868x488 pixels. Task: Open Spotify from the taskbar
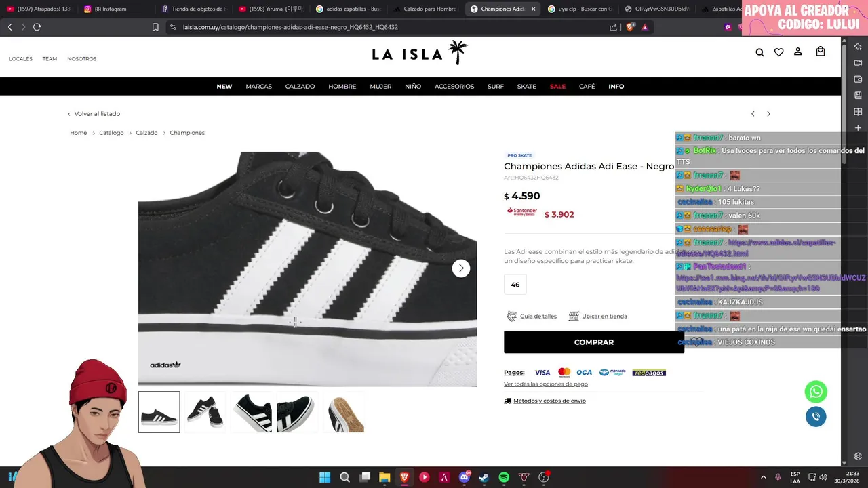[504, 477]
